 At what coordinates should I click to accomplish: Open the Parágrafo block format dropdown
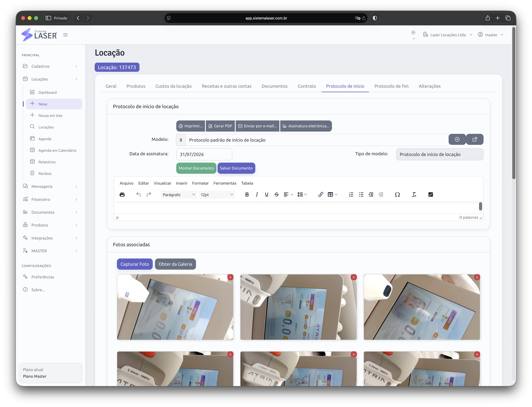pos(179,194)
